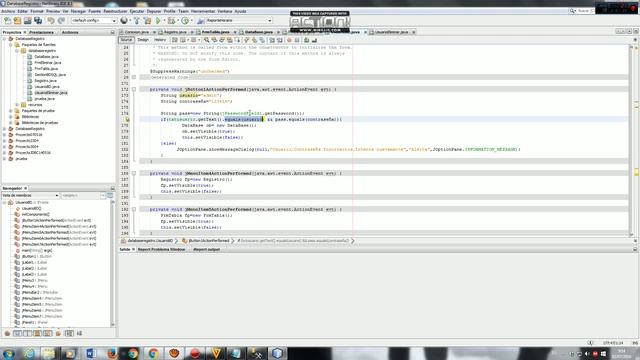Image resolution: width=640 pixels, height=360 pixels.
Task: Click the Save All toolbar icon
Action: (38, 20)
